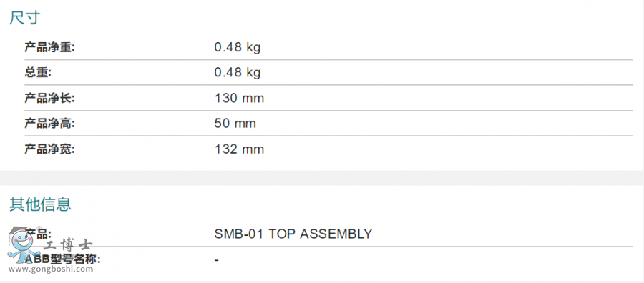Click the SMB-01 TOP ASSEMBLY text
Image resolution: width=644 pixels, height=283 pixels.
click(x=293, y=234)
